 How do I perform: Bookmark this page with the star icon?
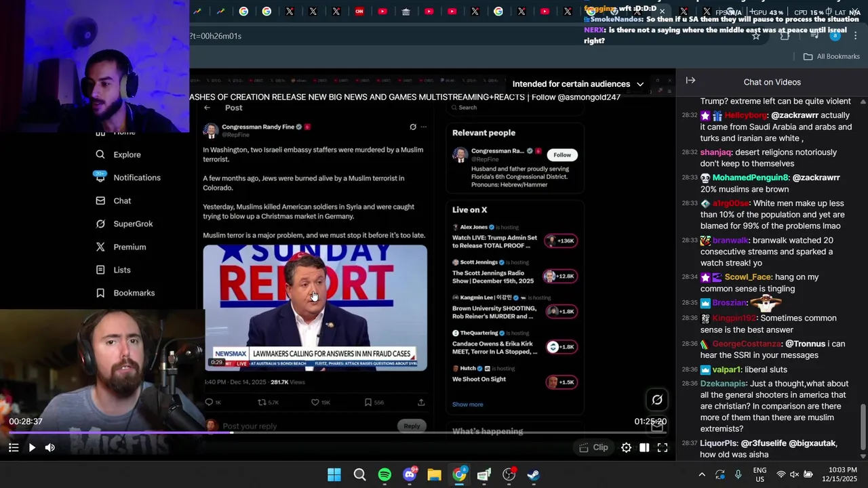tap(755, 36)
